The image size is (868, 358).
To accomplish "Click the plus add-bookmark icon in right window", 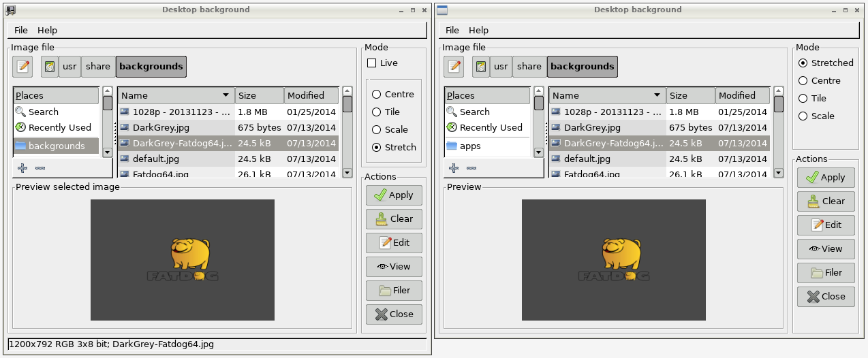I will tap(454, 167).
